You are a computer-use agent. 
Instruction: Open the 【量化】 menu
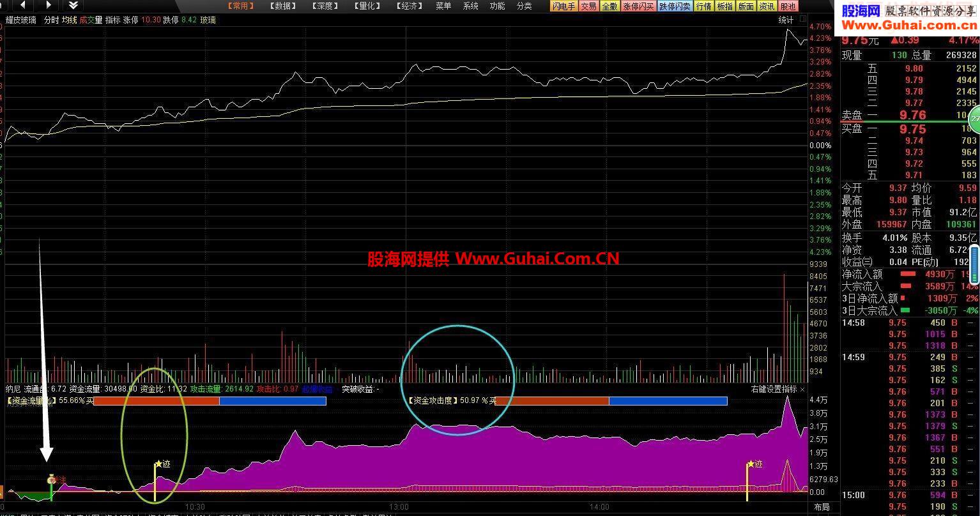point(367,6)
